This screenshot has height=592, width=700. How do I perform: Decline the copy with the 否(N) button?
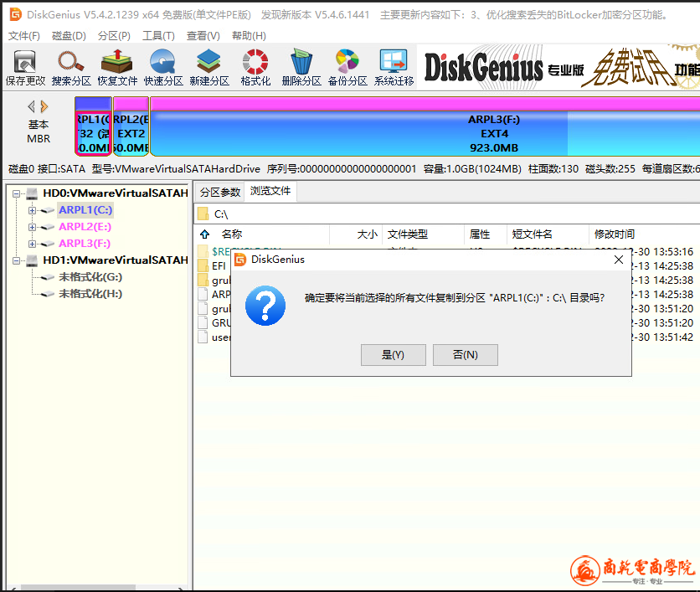click(466, 355)
